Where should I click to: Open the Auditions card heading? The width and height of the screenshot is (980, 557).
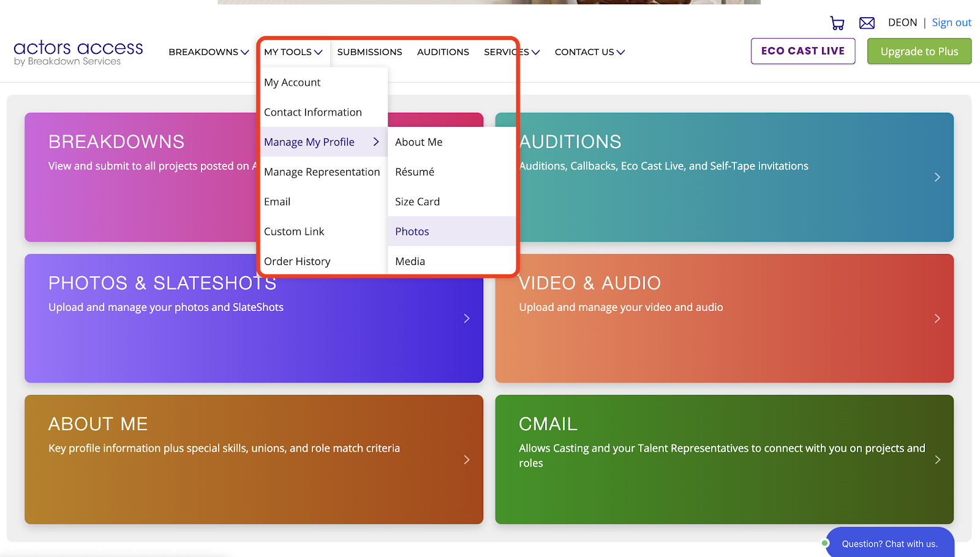click(570, 142)
